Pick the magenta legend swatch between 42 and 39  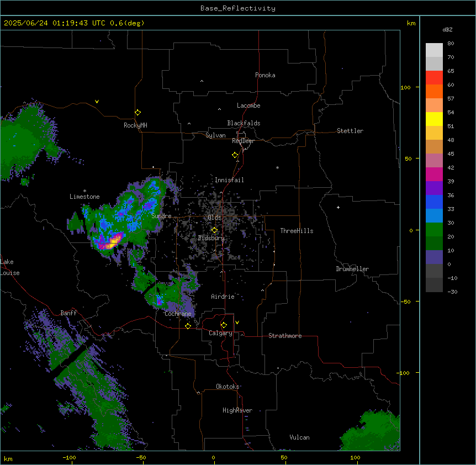tap(434, 174)
